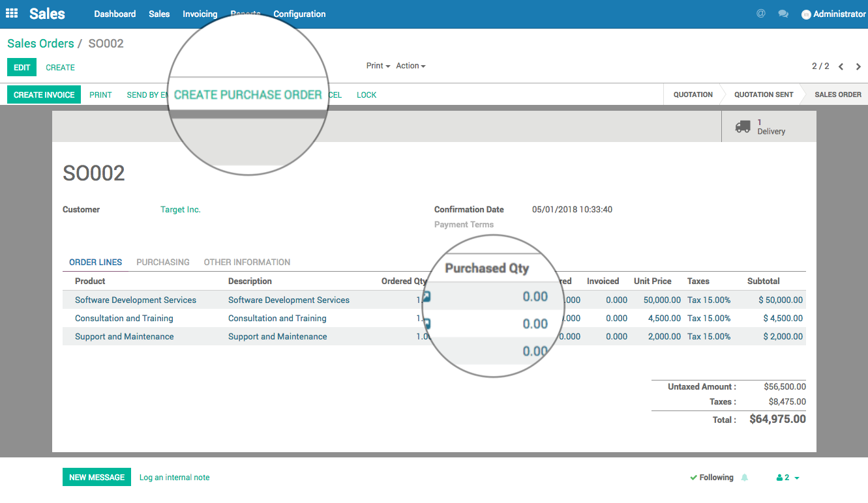This screenshot has height=503, width=868.
Task: Click the Create Invoice button
Action: (x=44, y=94)
